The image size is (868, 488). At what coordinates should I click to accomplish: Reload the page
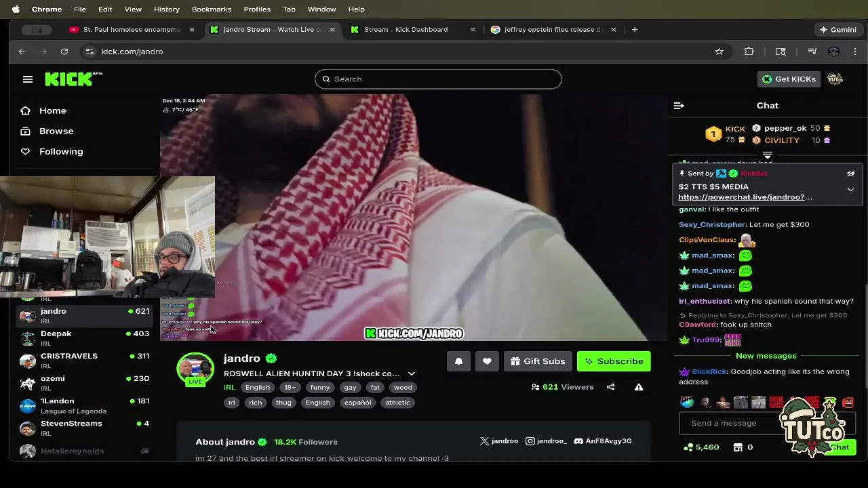(64, 52)
